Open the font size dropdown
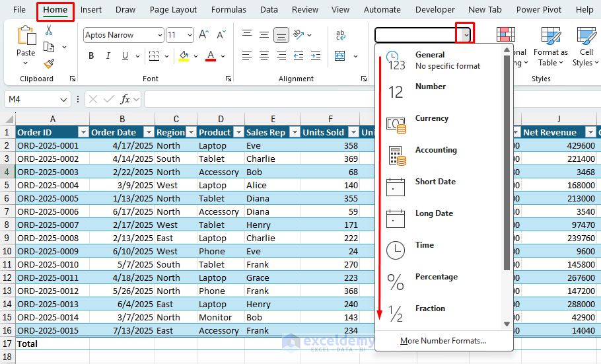Screen dimensions: 601x364 pyautogui.click(x=190, y=35)
